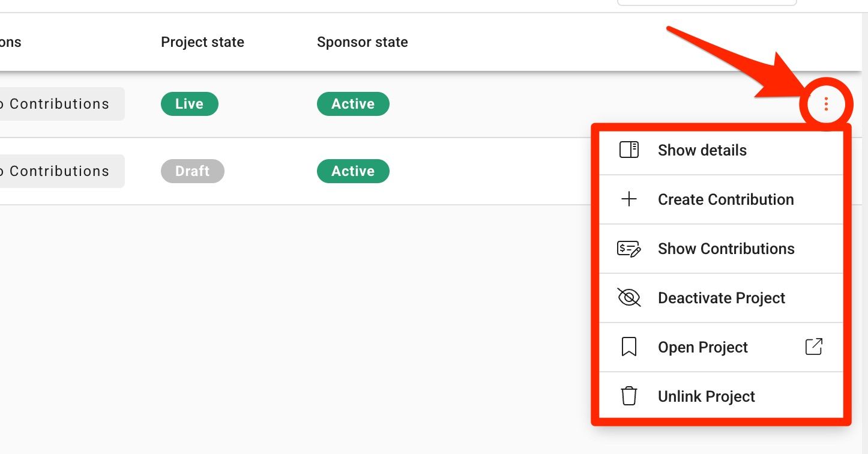This screenshot has width=868, height=454.
Task: Click the Active badge in the Live row
Action: pos(353,104)
